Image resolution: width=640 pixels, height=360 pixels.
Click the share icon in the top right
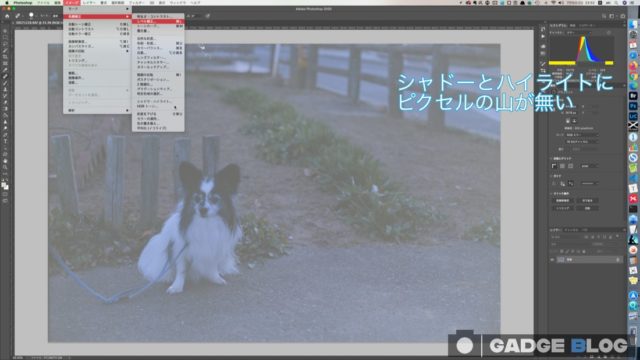coord(622,16)
